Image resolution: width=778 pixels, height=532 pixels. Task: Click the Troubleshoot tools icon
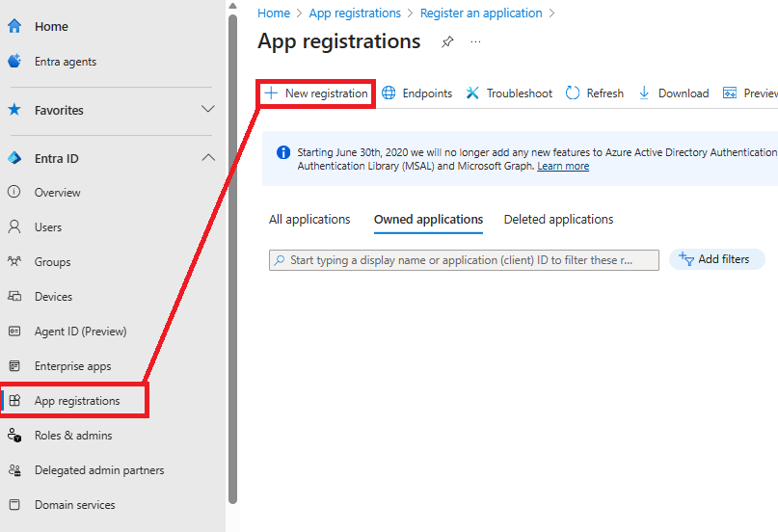(x=472, y=93)
